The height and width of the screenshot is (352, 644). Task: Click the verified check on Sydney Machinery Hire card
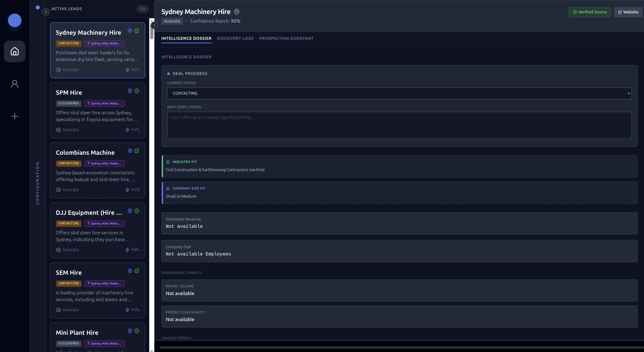coord(137,31)
